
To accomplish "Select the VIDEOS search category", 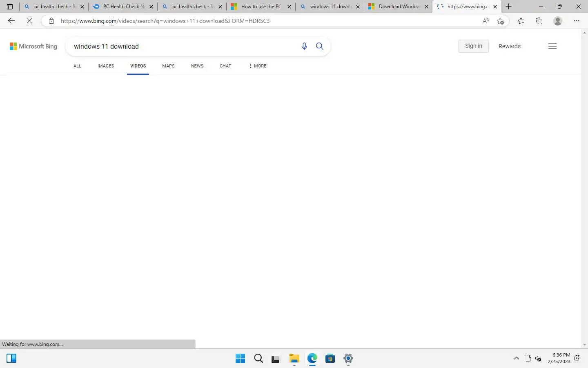I will (x=138, y=66).
